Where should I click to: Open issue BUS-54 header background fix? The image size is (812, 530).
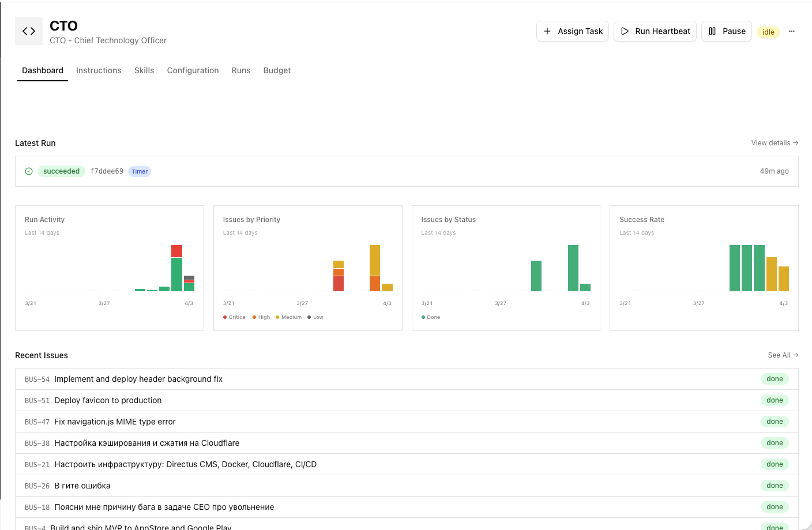coord(138,379)
